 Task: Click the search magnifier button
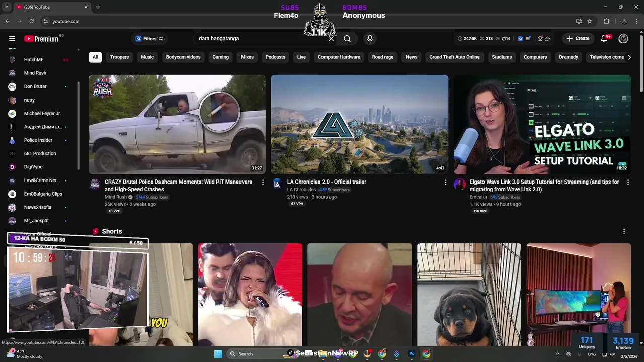(x=347, y=38)
